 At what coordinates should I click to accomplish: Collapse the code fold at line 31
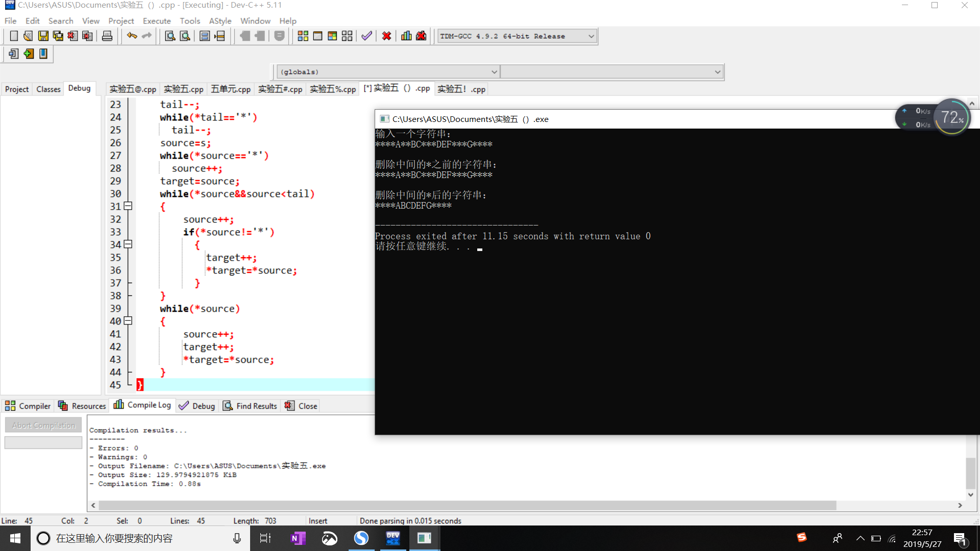click(x=128, y=206)
